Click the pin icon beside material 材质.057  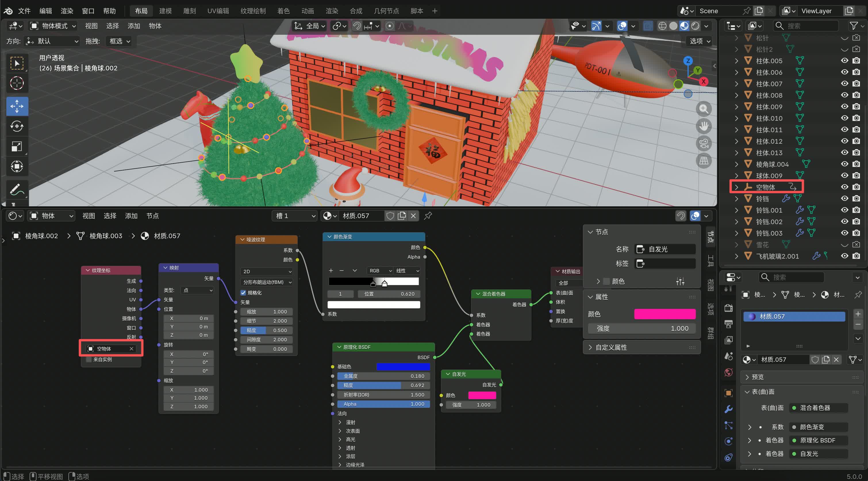coord(428,216)
